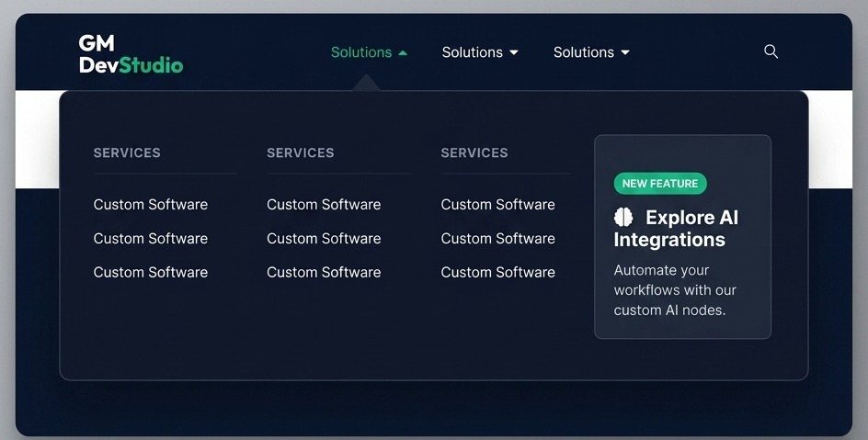Open middle Custom Software link in third column

498,238
